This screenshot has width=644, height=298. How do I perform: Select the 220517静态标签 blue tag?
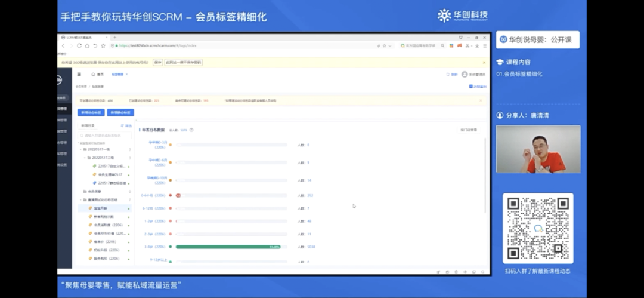tap(110, 183)
